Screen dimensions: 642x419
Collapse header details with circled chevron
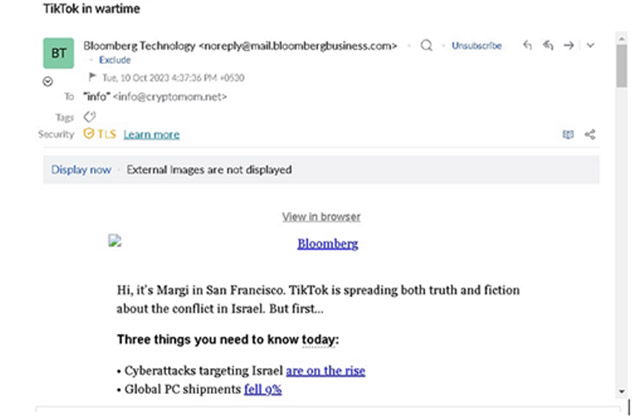47,82
